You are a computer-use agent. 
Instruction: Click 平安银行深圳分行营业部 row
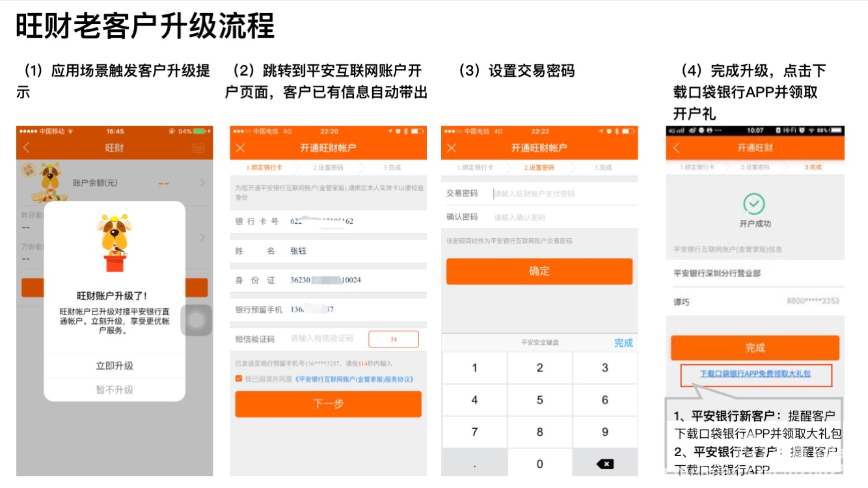755,273
